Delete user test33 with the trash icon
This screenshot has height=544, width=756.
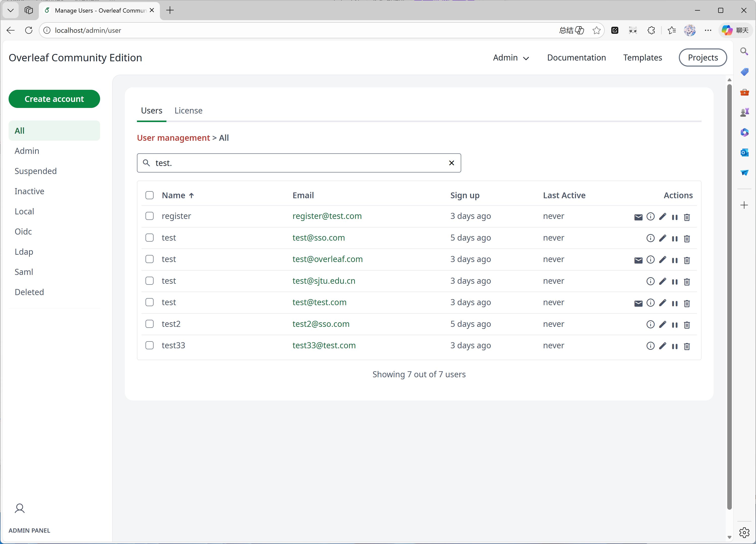[x=687, y=346]
